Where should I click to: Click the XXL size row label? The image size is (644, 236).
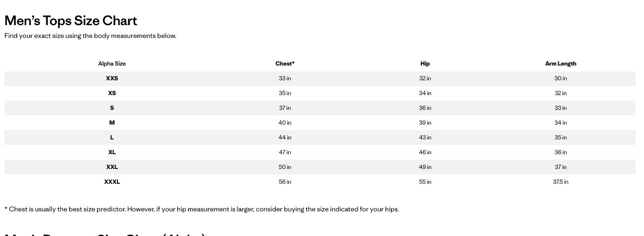coord(112,167)
